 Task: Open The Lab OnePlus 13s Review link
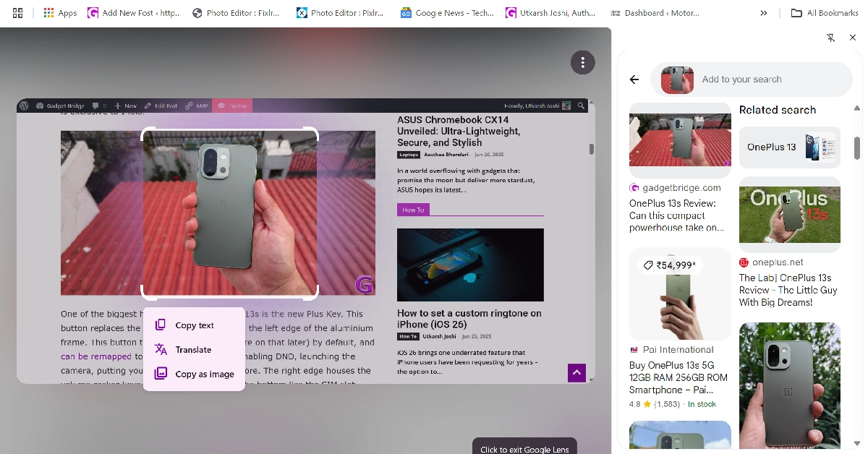(x=788, y=290)
